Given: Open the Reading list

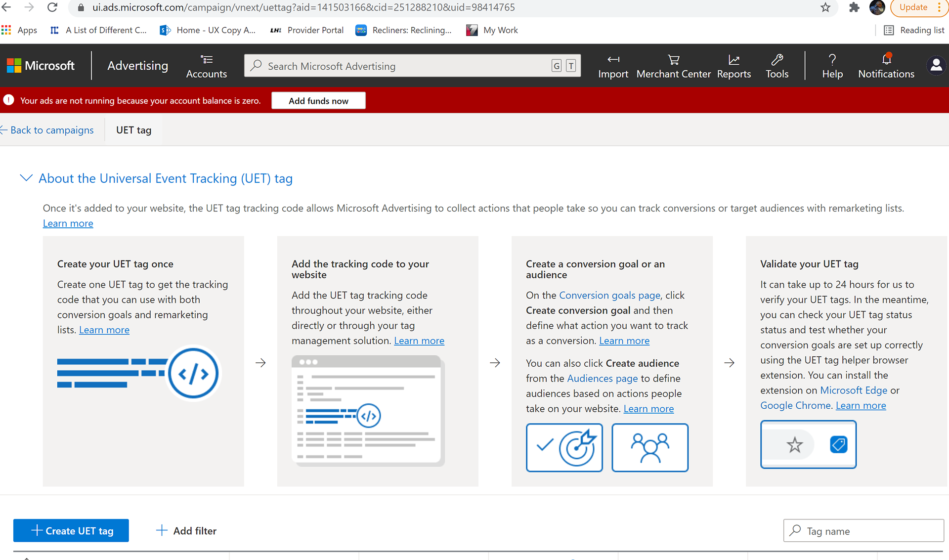Looking at the screenshot, I should coord(914,30).
